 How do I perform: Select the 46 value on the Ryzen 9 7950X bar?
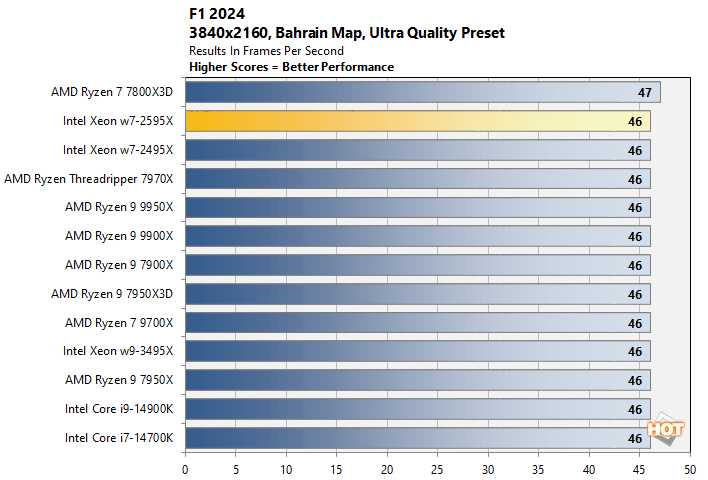[x=635, y=380]
